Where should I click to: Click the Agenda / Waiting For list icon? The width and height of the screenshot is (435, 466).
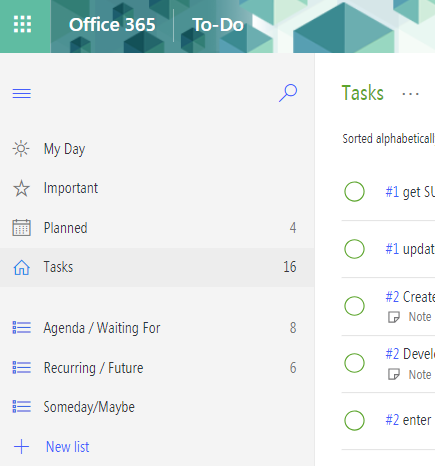(22, 327)
